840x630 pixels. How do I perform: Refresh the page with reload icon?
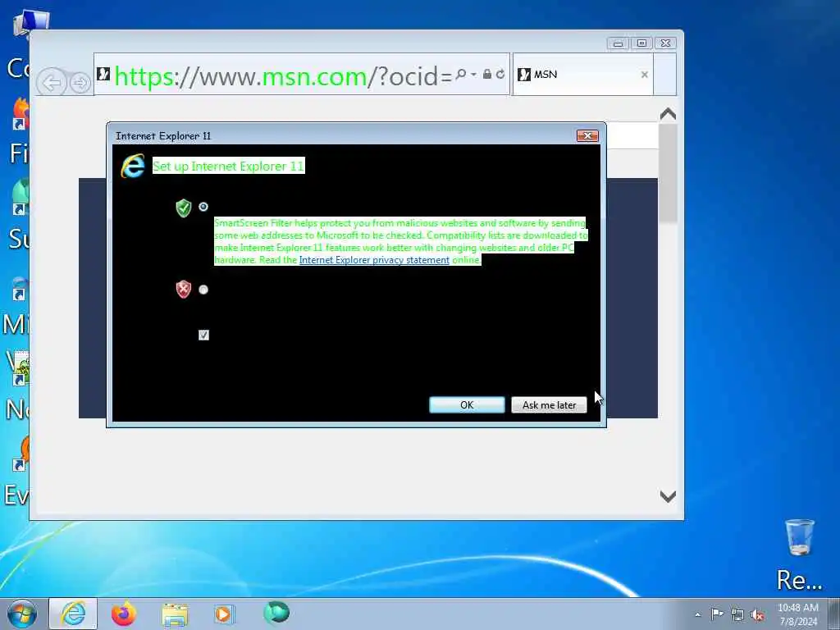pos(500,75)
